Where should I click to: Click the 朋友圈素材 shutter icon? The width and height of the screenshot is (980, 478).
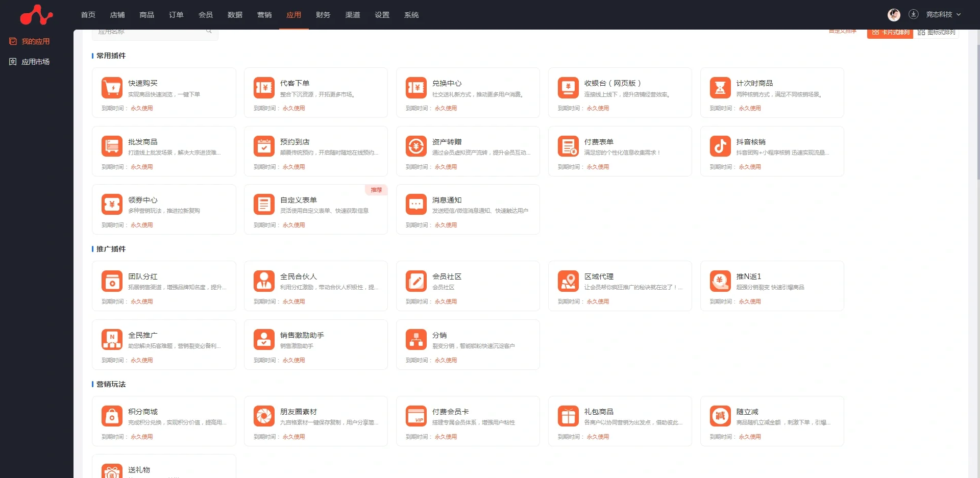pos(264,416)
